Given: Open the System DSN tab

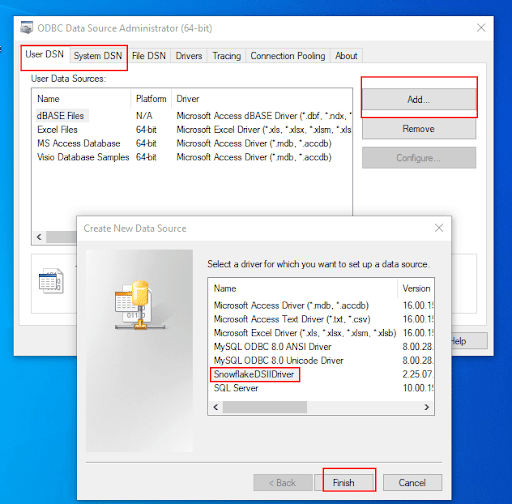Looking at the screenshot, I should point(98,56).
